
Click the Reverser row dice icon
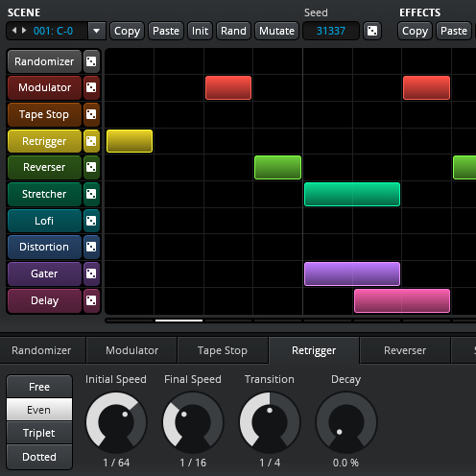[91, 167]
